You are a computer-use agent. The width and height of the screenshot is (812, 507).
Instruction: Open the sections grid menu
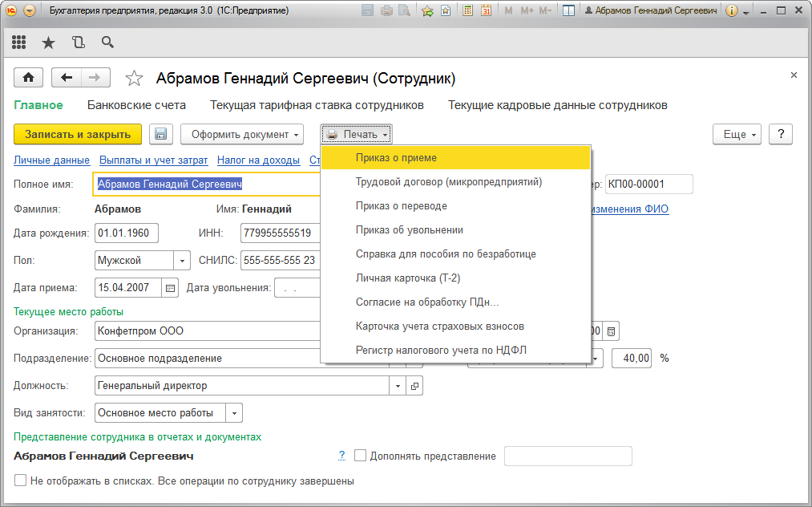(19, 43)
